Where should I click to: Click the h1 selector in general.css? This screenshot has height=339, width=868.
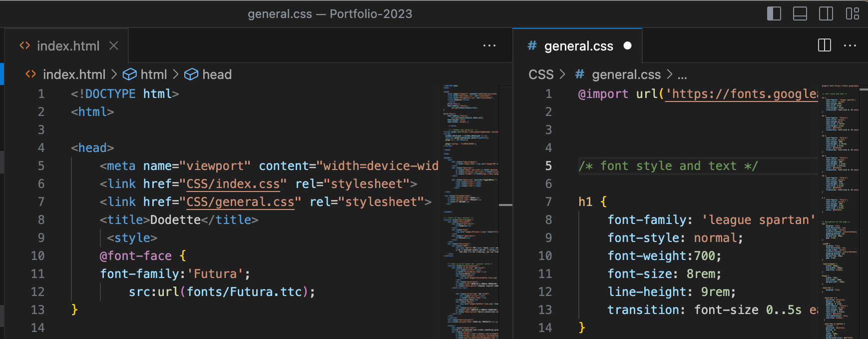[585, 202]
